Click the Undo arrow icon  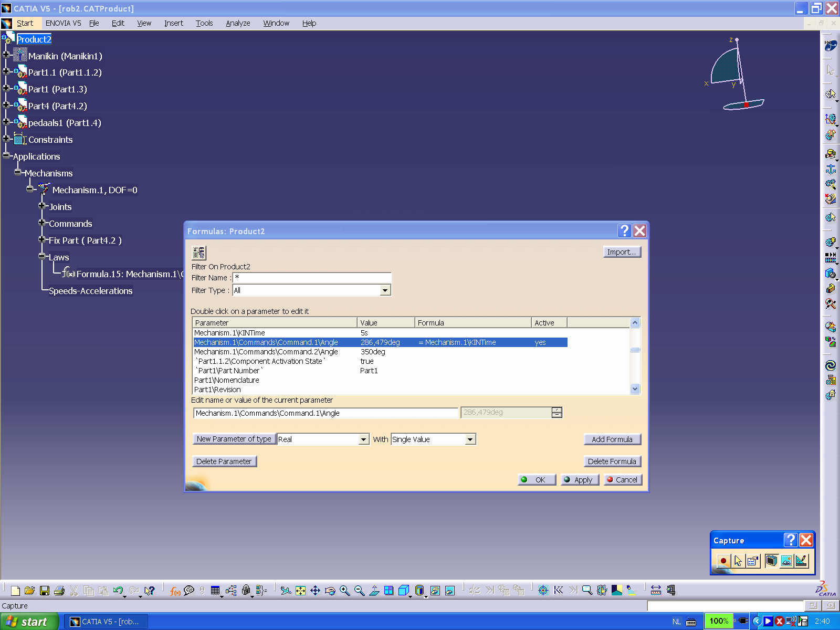[118, 591]
